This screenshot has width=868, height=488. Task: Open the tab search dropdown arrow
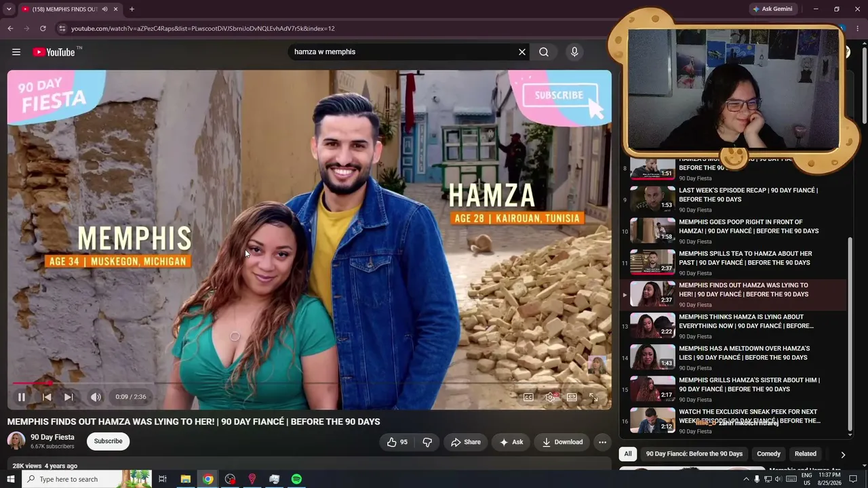(x=9, y=9)
